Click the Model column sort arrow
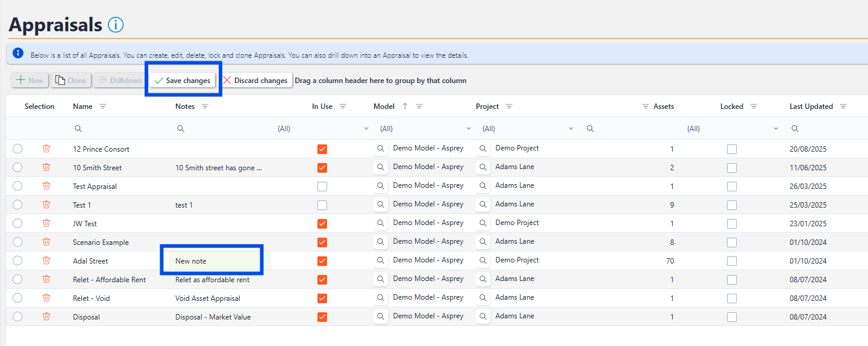Viewport: 868px width, 346px height. coord(405,107)
